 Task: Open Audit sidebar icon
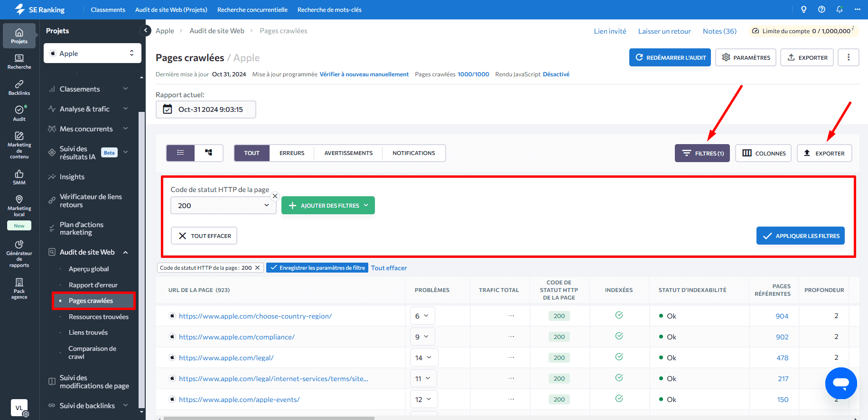point(19,113)
